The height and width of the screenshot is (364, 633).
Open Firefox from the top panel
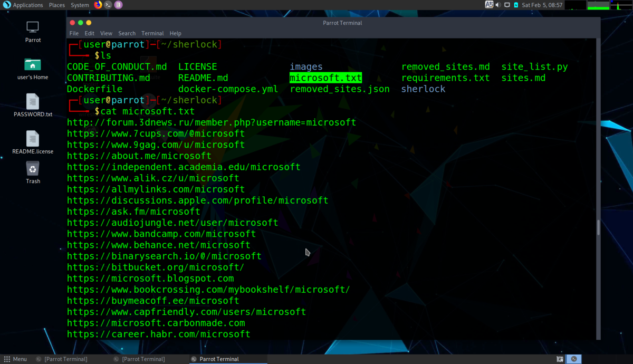click(x=98, y=5)
